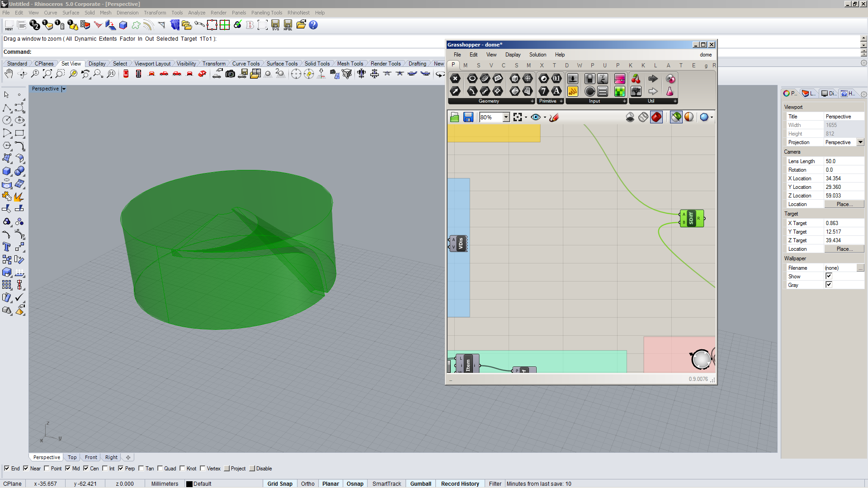
Task: Open the Projection dropdown arrow
Action: tap(860, 142)
